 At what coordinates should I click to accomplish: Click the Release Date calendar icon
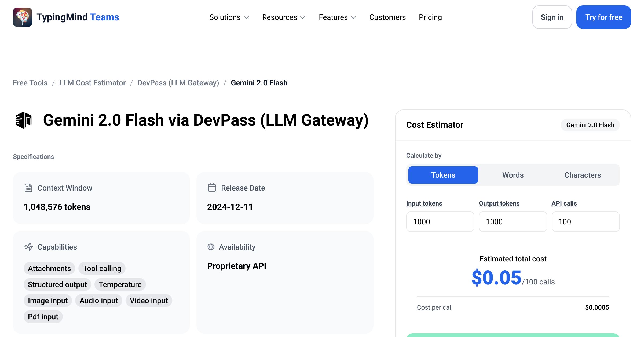click(x=212, y=188)
